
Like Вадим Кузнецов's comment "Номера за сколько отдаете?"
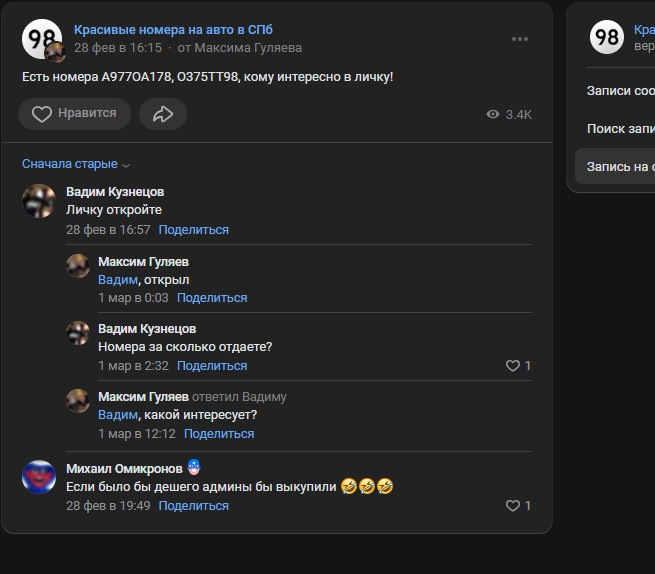pos(513,366)
